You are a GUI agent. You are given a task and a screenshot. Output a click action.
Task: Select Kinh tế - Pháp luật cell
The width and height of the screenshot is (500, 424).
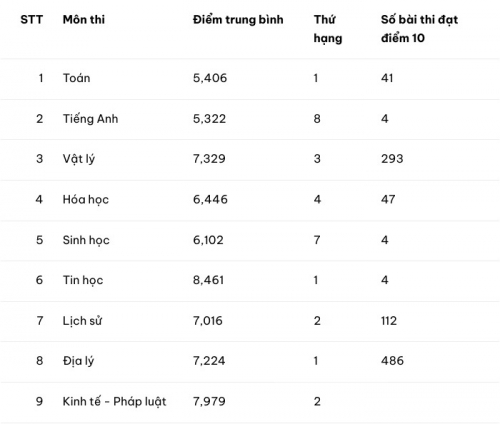tap(114, 401)
